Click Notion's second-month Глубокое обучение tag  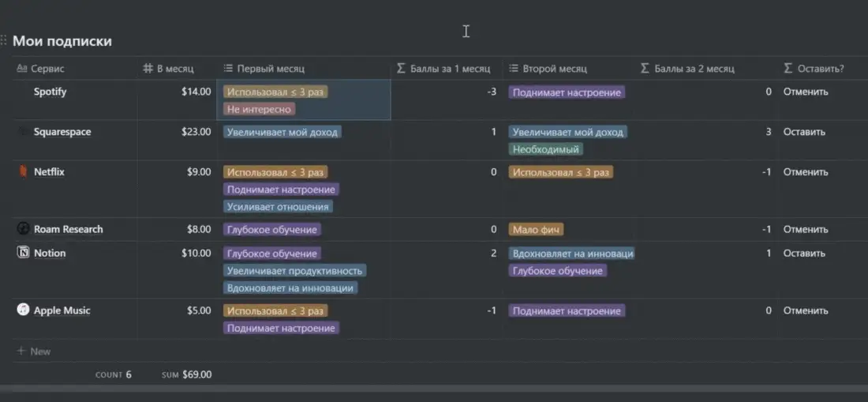click(557, 271)
